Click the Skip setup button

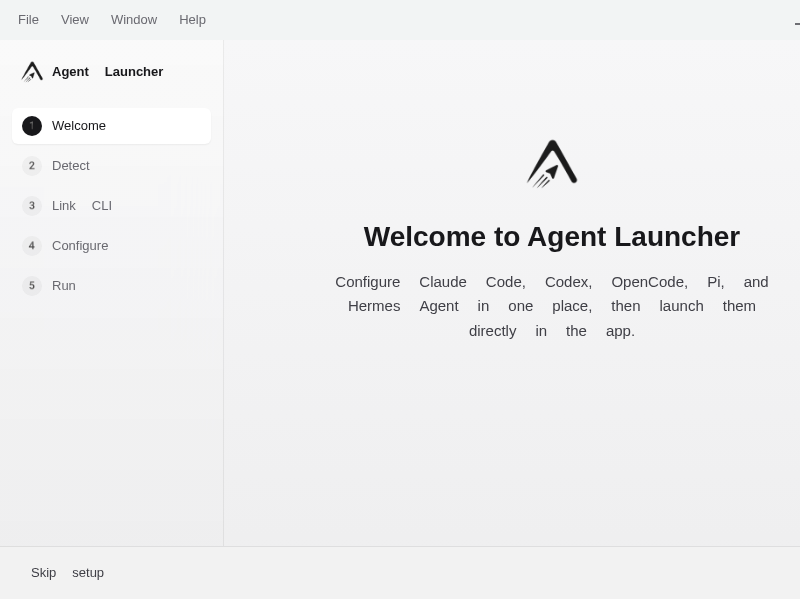pyautogui.click(x=67, y=573)
